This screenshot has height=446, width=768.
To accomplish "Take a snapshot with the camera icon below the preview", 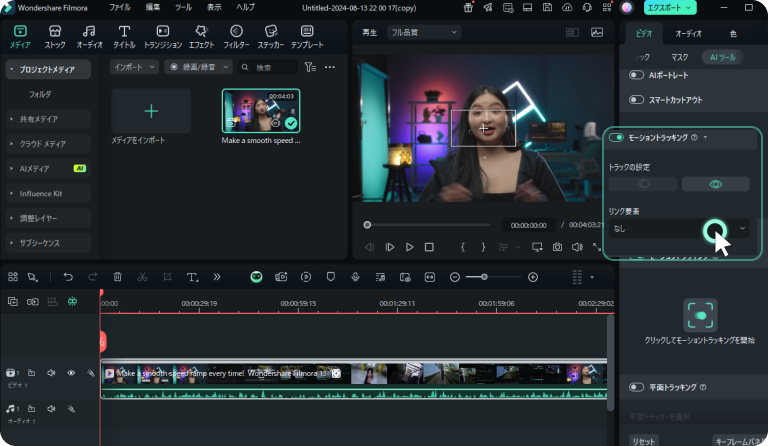I will 557,247.
